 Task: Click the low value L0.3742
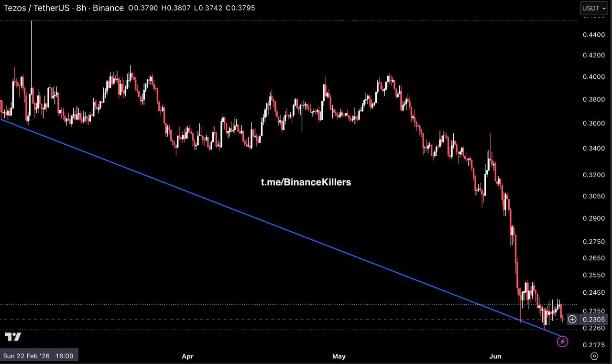pyautogui.click(x=208, y=8)
